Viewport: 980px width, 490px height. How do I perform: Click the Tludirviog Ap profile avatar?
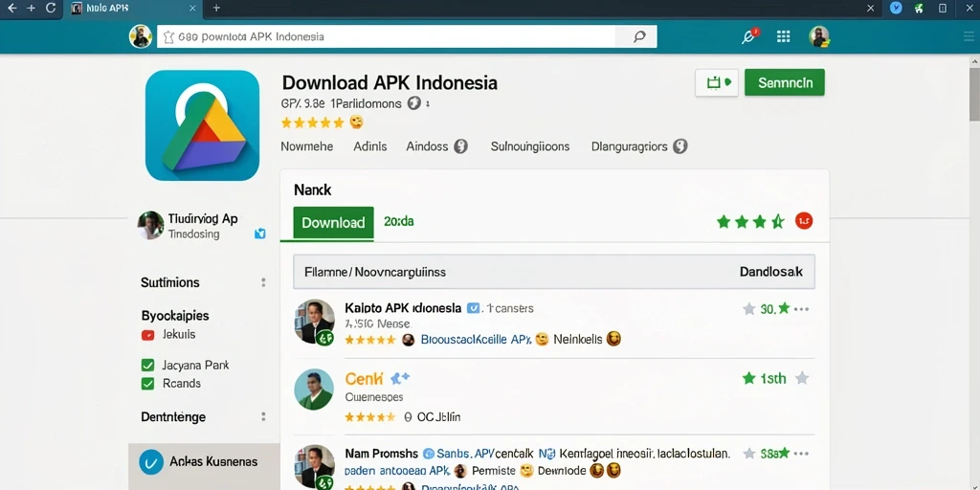coord(150,226)
